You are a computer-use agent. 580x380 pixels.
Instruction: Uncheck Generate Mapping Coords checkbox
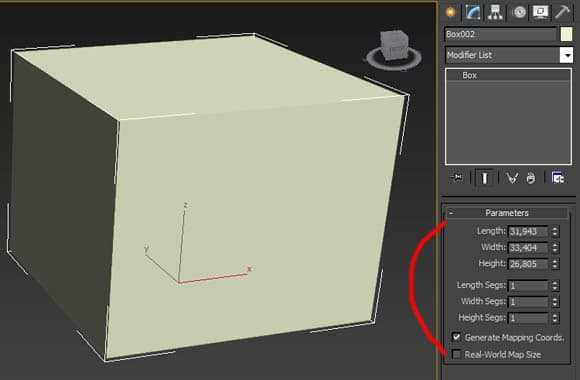456,337
